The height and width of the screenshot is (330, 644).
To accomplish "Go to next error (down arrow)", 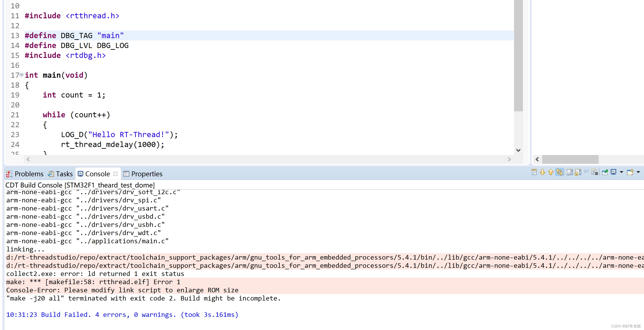I will tap(542, 172).
